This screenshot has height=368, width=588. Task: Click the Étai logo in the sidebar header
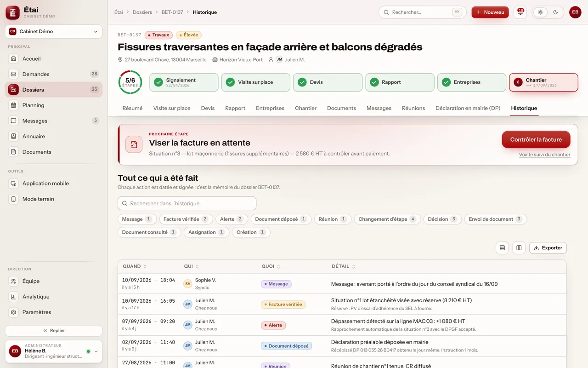point(13,13)
